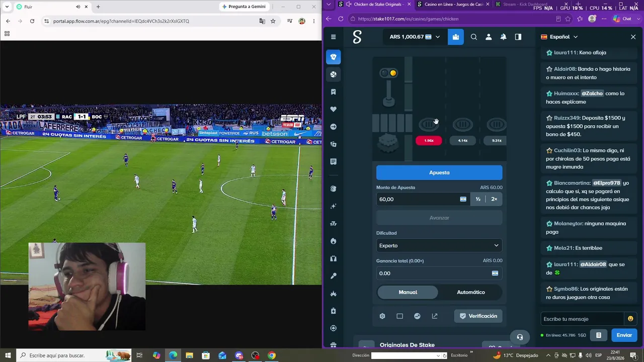Close the Stake chat panel
Viewport: 644px width, 362px height.
[x=633, y=37]
